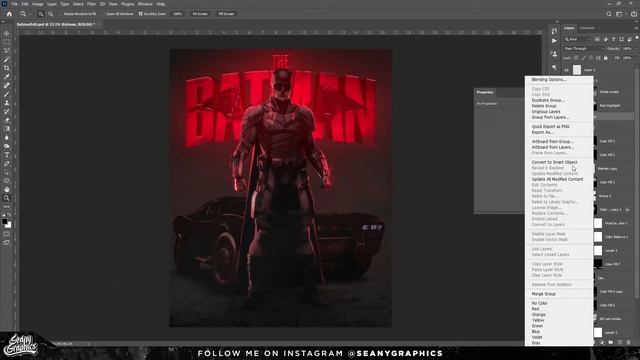
Task: Create a new group folder icon
Action: click(611, 342)
